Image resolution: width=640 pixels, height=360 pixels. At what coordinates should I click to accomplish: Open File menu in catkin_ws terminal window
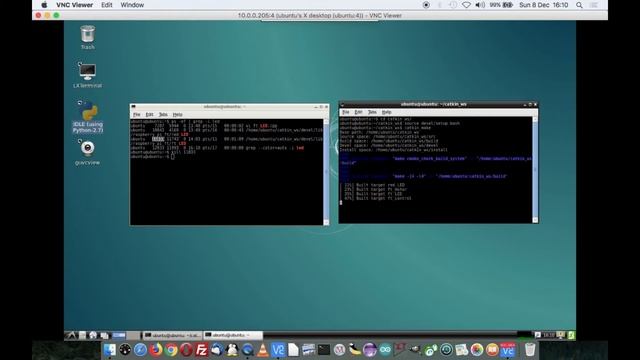[346, 112]
